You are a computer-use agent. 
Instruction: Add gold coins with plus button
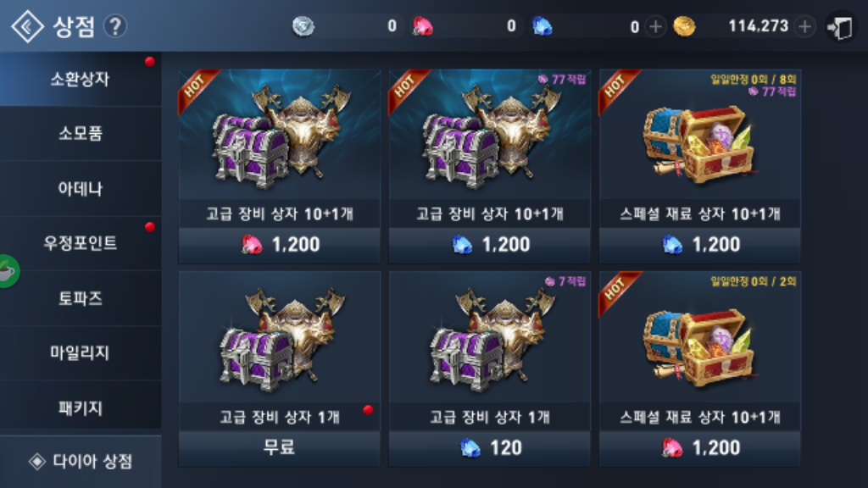(x=805, y=26)
